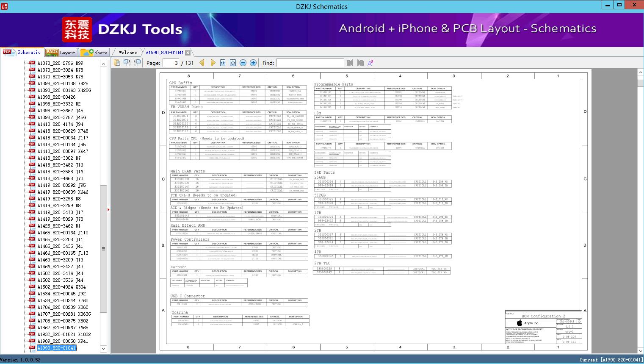Viewport: 644px width, 364px height.
Task: Open A1398_820-00426 schematic
Action: [x=56, y=97]
